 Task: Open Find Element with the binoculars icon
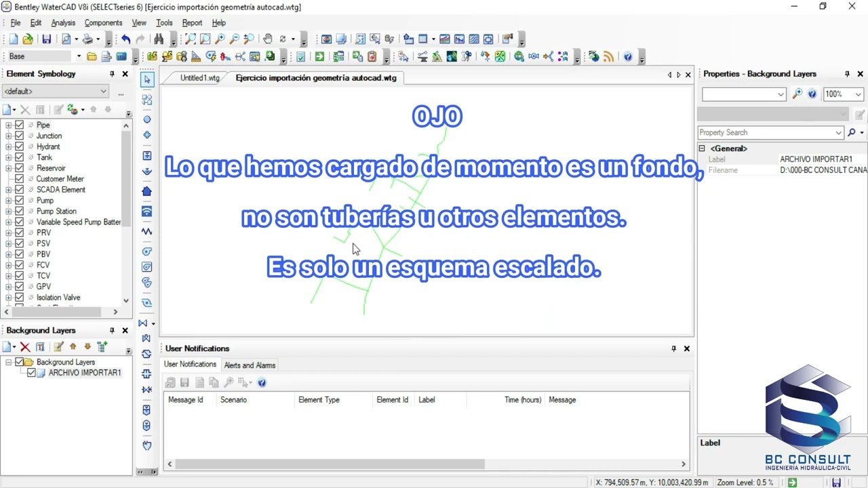coord(159,39)
